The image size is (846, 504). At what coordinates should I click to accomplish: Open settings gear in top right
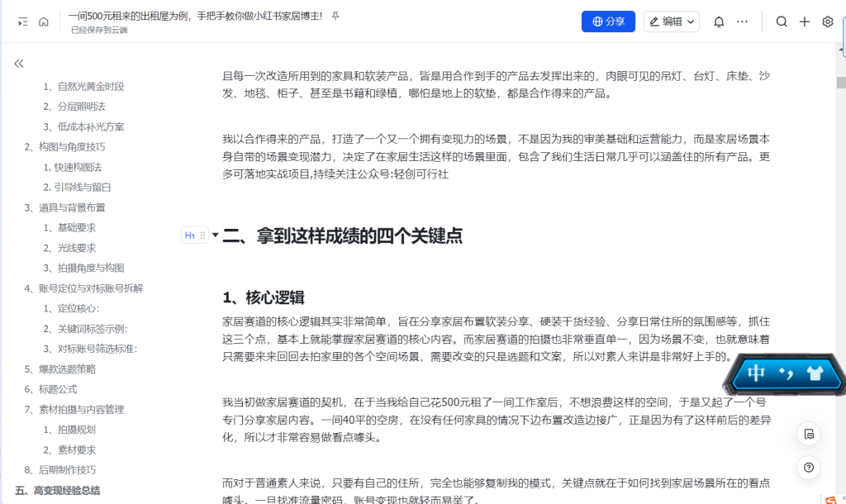[827, 21]
